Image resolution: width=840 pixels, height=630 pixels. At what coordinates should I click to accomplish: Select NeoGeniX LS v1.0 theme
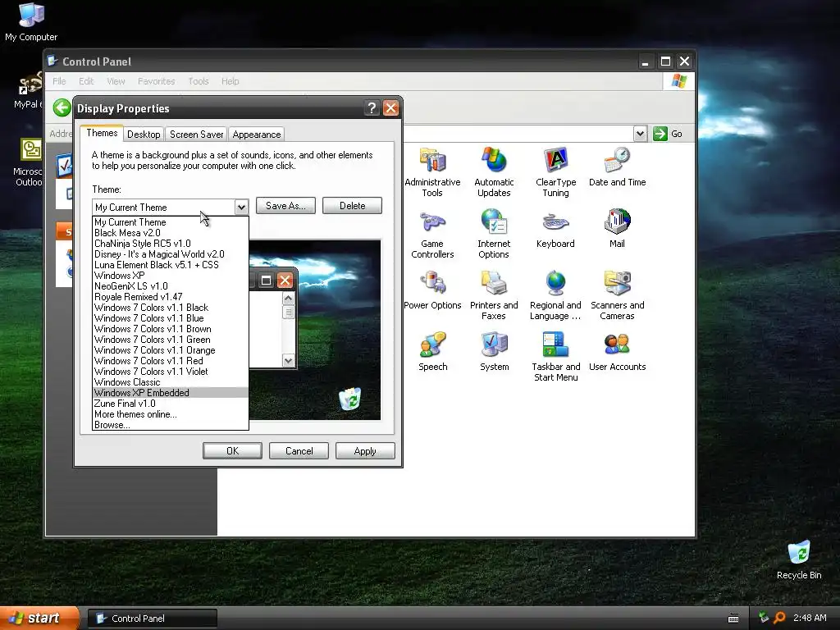(x=171, y=286)
